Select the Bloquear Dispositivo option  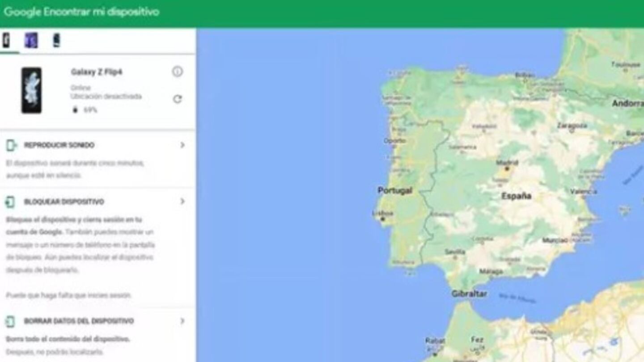click(x=64, y=202)
